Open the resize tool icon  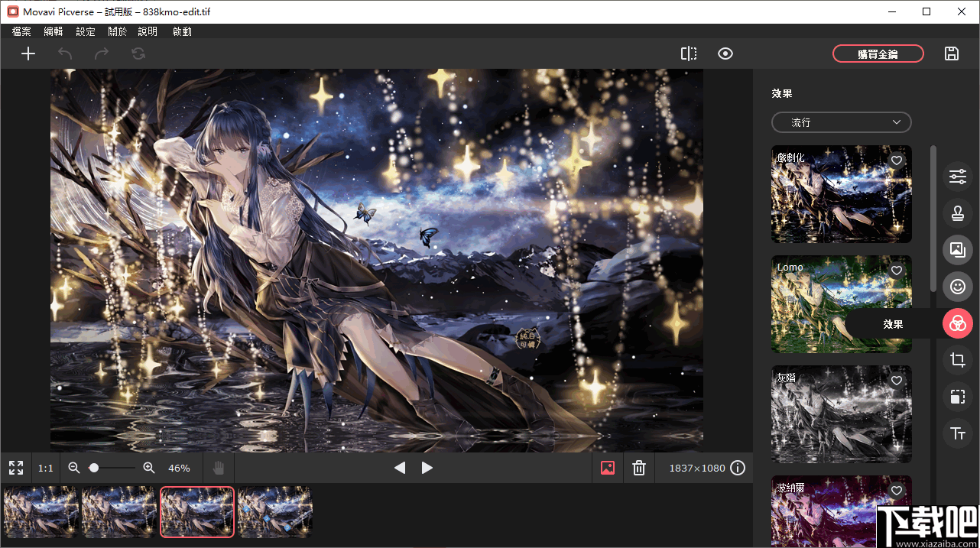tap(958, 397)
